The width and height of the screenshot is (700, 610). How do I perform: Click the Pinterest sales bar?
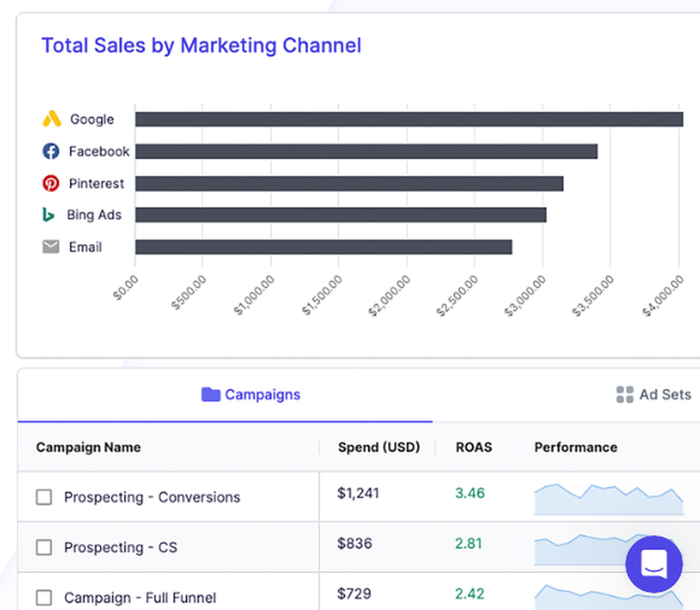click(x=349, y=183)
